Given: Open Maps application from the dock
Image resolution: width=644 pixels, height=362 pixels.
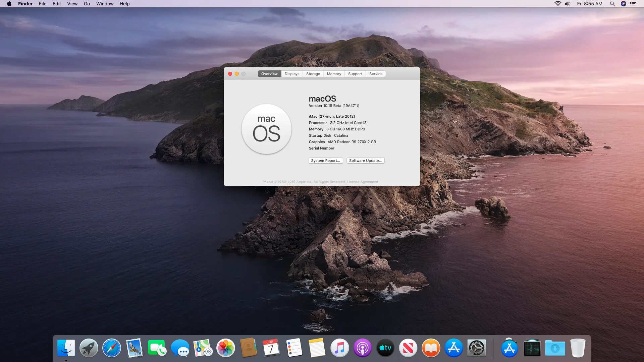Looking at the screenshot, I should [203, 348].
